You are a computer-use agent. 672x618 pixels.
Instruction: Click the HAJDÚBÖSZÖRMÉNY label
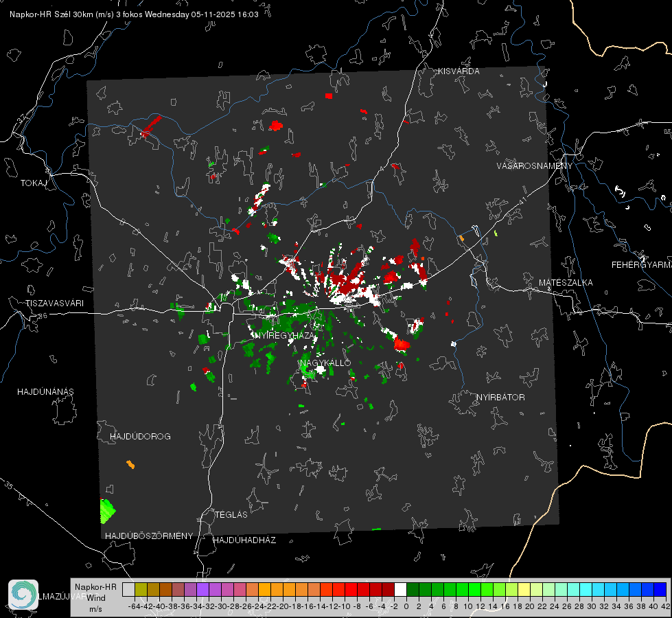tap(149, 536)
